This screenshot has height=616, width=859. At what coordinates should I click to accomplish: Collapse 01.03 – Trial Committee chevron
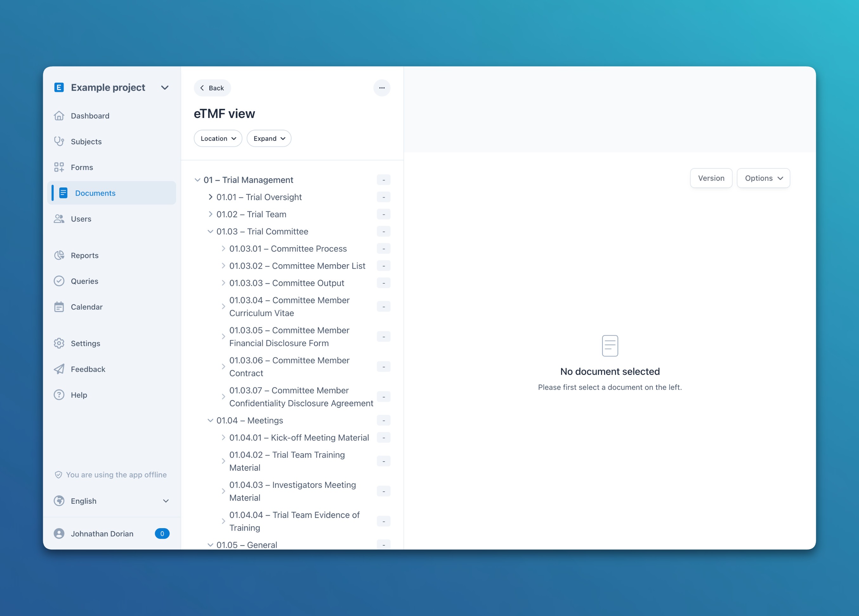pyautogui.click(x=211, y=232)
